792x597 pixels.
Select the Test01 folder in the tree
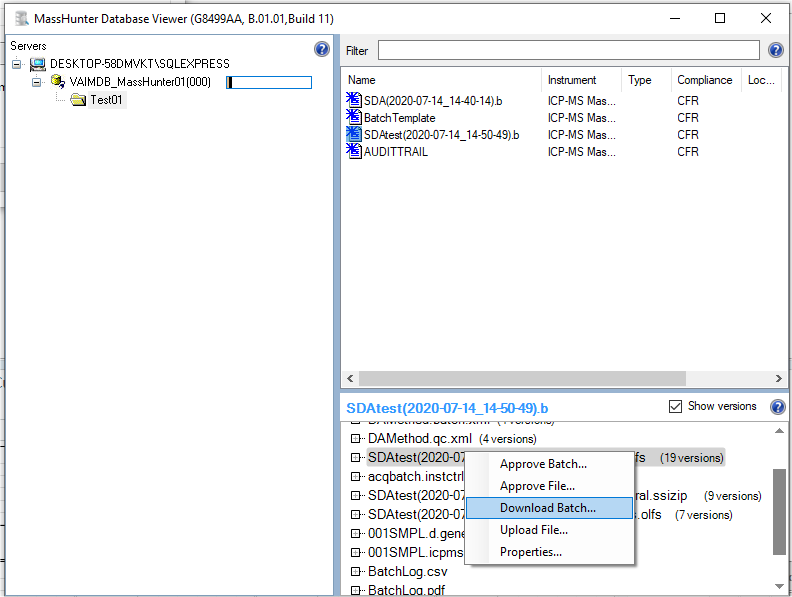[x=106, y=100]
